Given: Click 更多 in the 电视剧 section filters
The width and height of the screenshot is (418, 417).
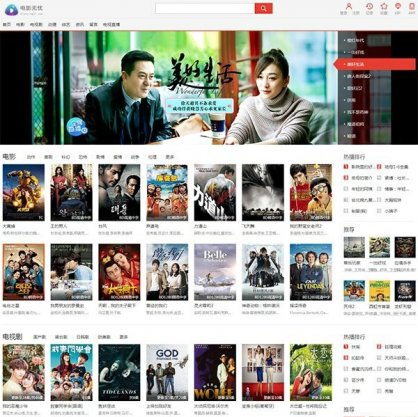Looking at the screenshot, I should pos(124,337).
